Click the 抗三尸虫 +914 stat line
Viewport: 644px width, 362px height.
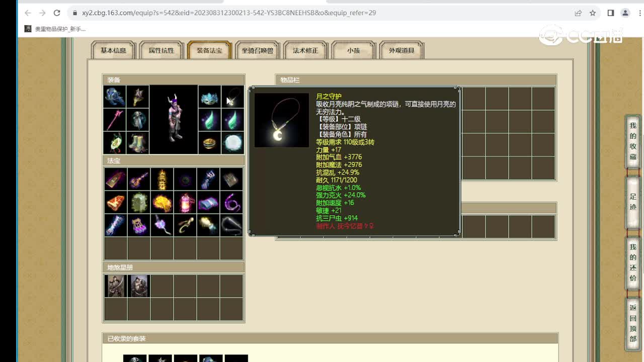[337, 218]
